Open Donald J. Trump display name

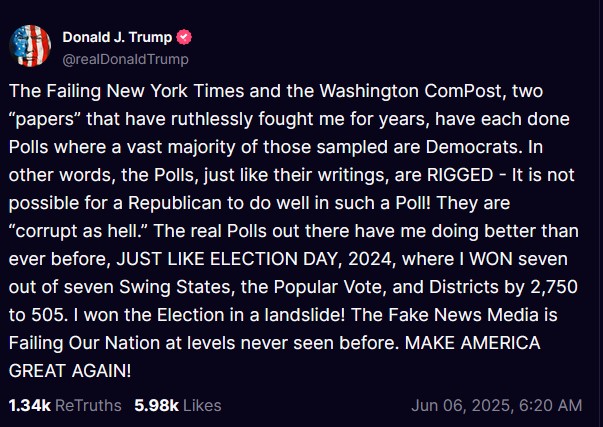click(x=117, y=37)
